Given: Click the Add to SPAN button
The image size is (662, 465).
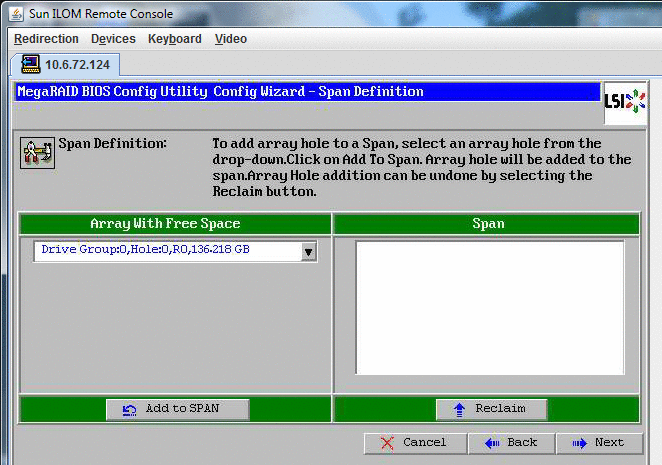Looking at the screenshot, I should point(178,409).
